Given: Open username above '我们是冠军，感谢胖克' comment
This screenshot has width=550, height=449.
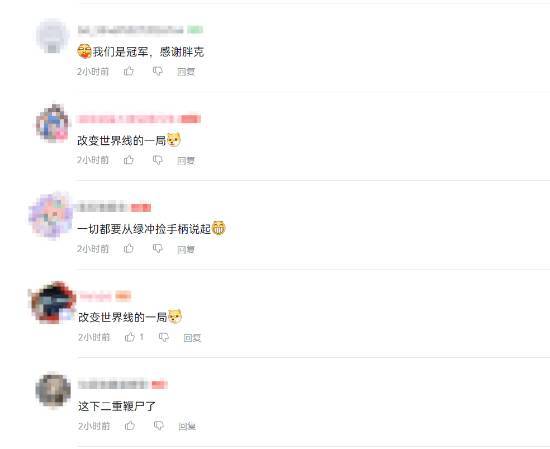Looking at the screenshot, I should point(130,30).
